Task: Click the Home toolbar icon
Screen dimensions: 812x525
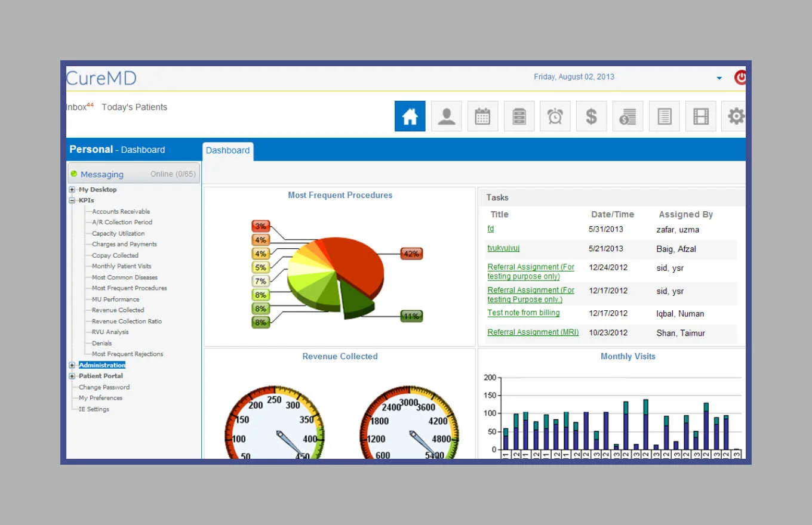Action: point(410,116)
